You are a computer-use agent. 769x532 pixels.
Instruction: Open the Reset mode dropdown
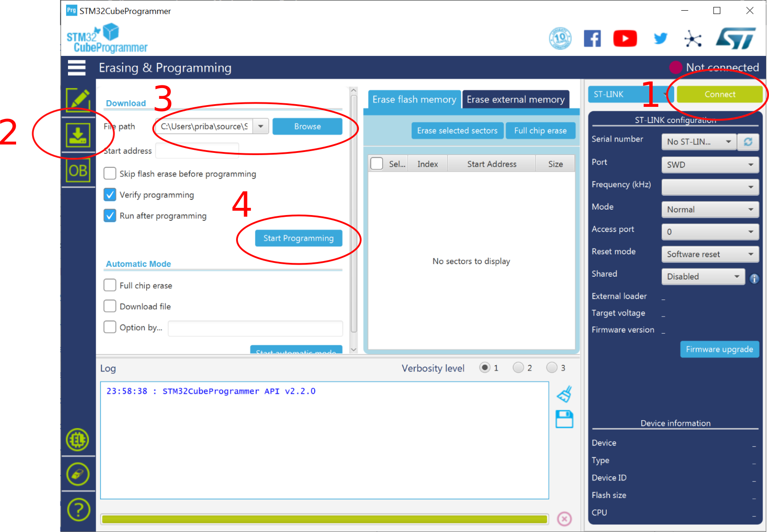pyautogui.click(x=710, y=254)
